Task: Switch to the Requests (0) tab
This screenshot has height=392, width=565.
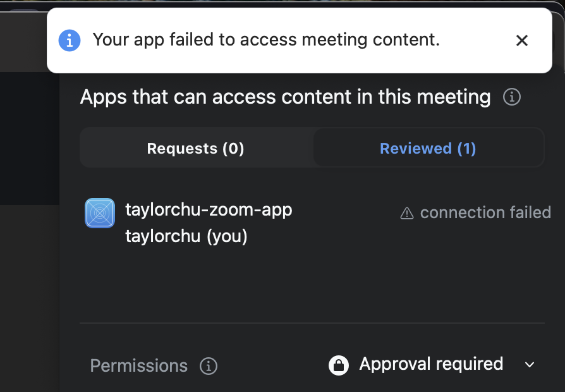Action: coord(195,149)
